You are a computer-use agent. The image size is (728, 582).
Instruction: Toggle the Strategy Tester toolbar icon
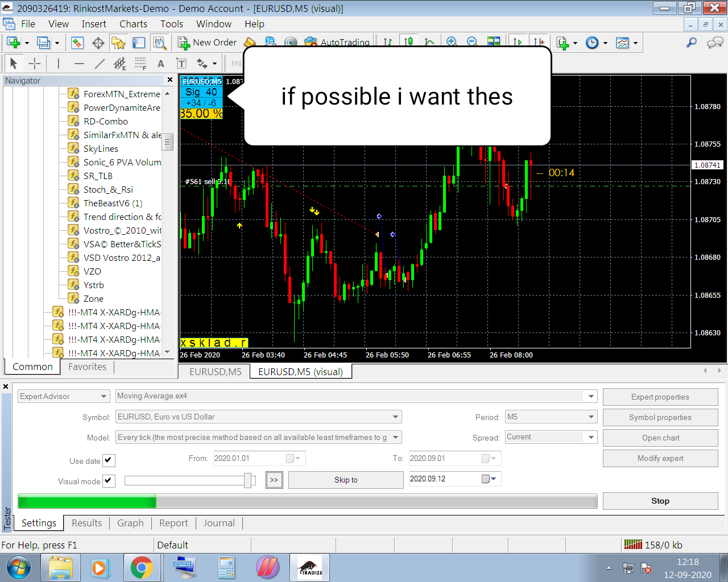tap(159, 43)
